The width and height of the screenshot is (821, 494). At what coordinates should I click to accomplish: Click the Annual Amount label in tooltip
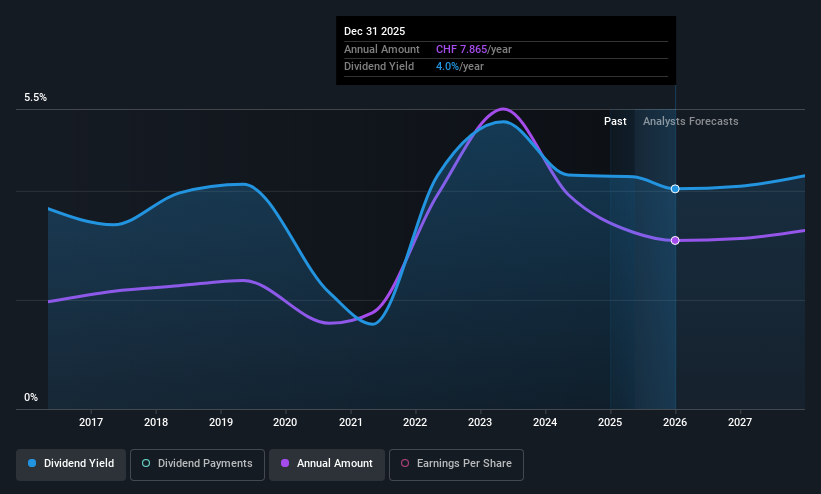click(382, 49)
